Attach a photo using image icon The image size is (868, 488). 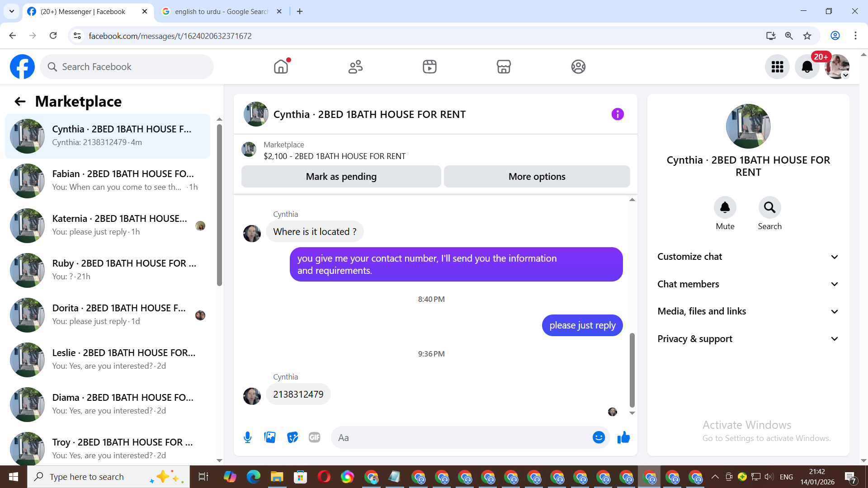pos(270,437)
